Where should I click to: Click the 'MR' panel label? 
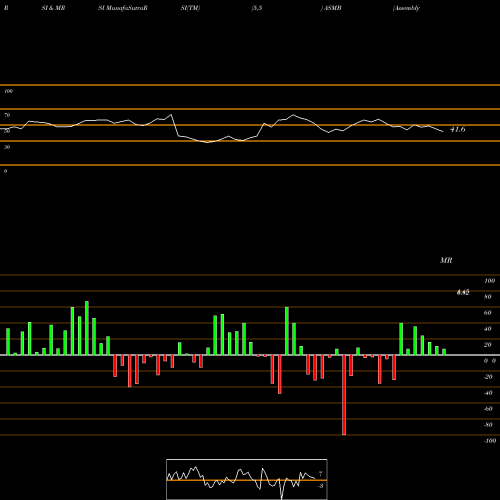coord(446,260)
